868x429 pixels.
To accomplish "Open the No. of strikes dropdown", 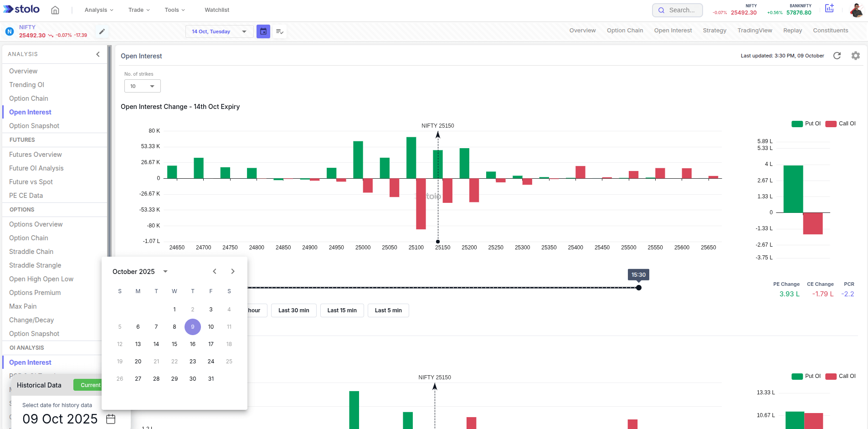I will point(142,86).
